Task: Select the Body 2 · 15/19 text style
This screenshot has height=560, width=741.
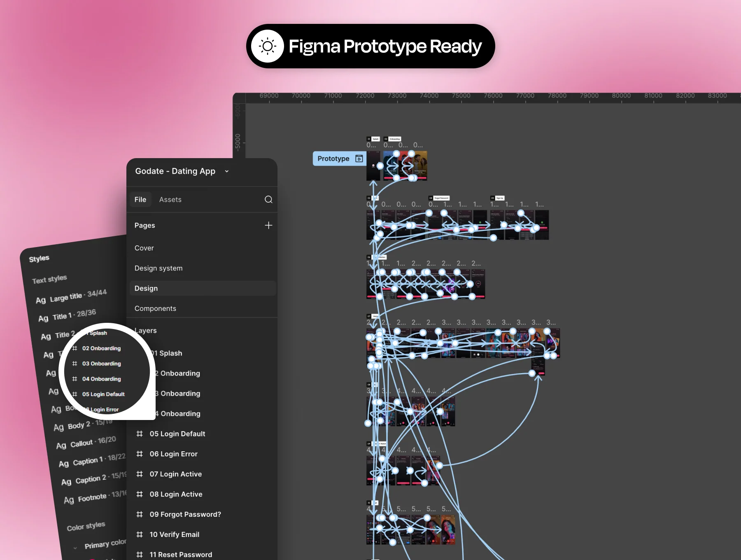Action: click(83, 425)
